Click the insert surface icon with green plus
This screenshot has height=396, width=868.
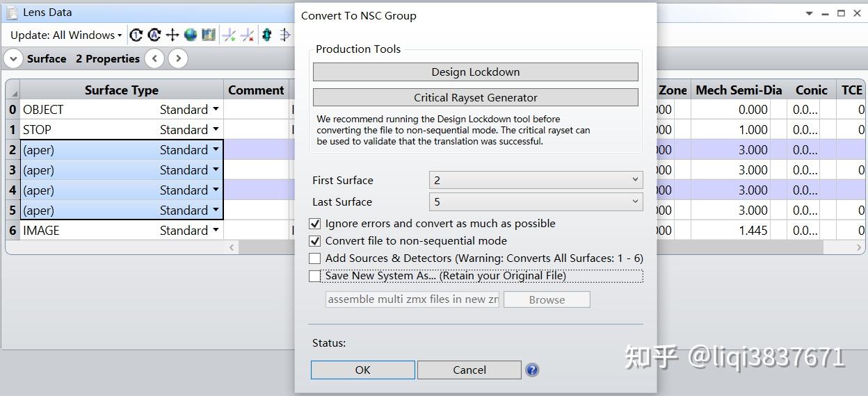229,35
